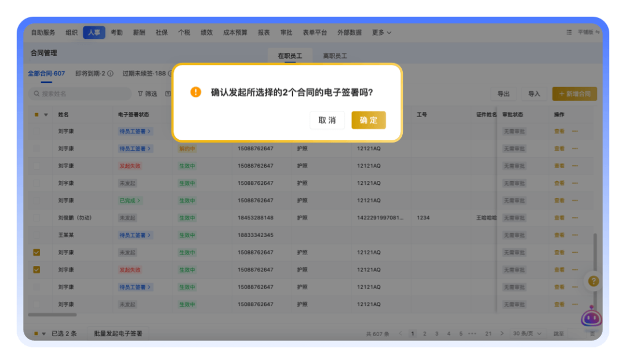Toggle the select-all checkbox in table header
The height and width of the screenshot is (364, 626).
pos(37,115)
